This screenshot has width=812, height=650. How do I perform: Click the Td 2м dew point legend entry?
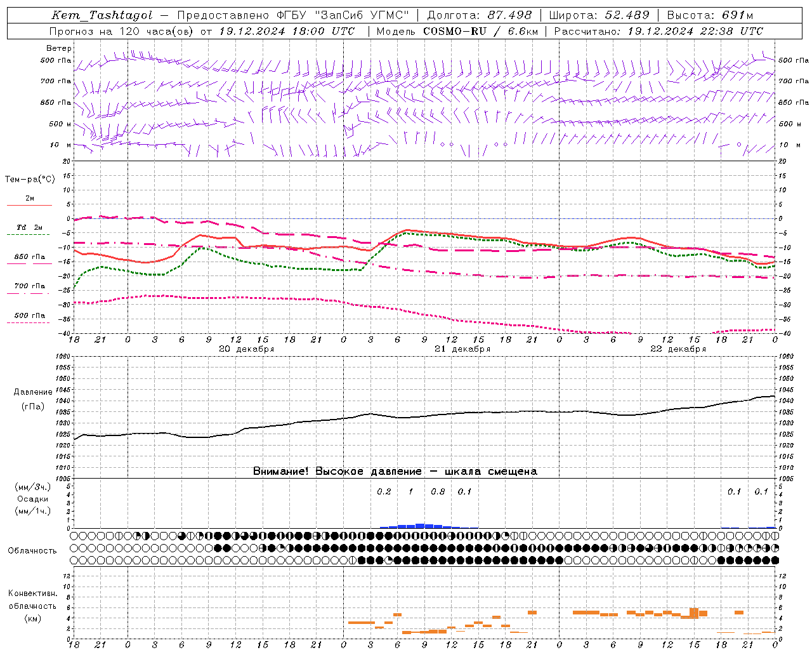(29, 227)
